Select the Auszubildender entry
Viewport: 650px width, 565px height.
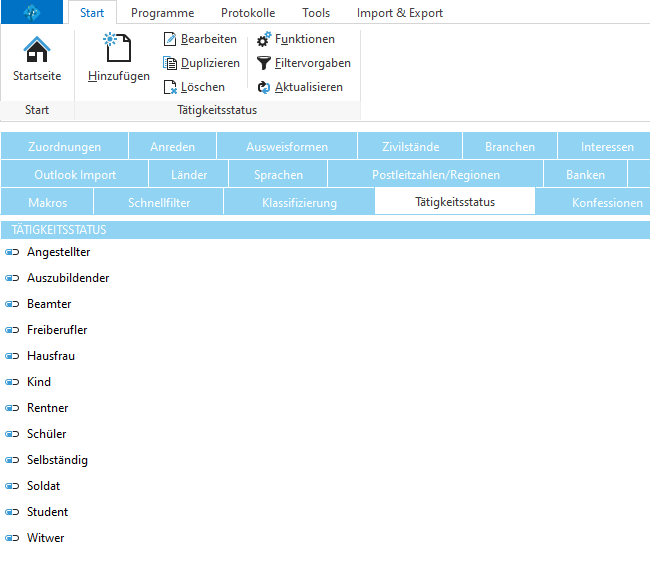tap(68, 278)
